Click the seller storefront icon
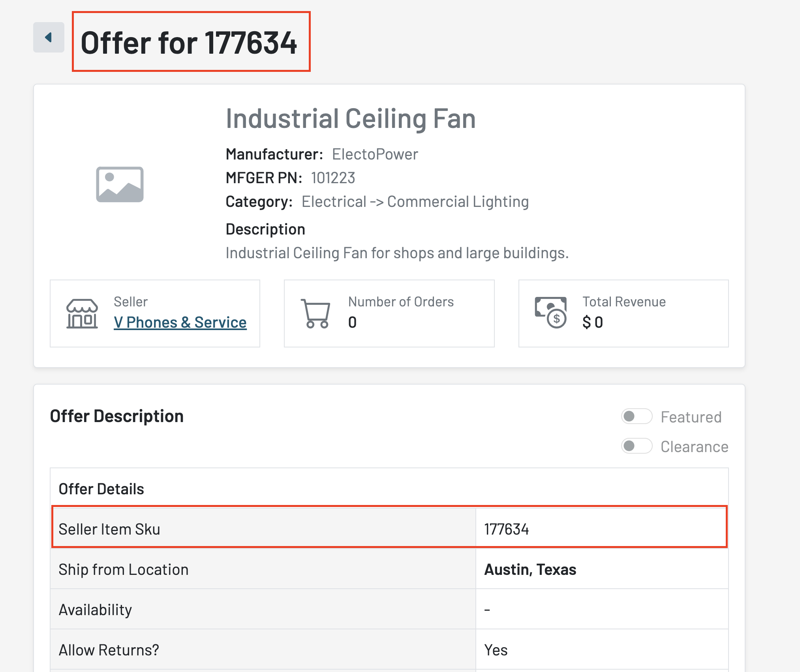 [x=82, y=314]
